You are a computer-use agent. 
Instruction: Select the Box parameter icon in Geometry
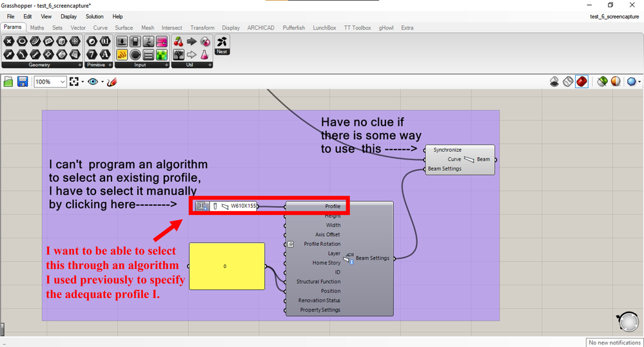tap(62, 41)
